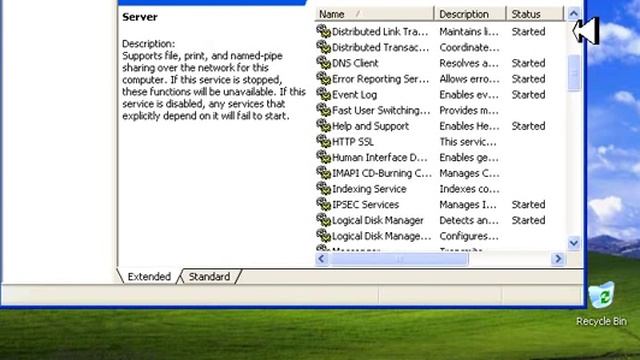Click the Started status of Help and Support
Image resolution: width=640 pixels, height=360 pixels.
point(528,126)
